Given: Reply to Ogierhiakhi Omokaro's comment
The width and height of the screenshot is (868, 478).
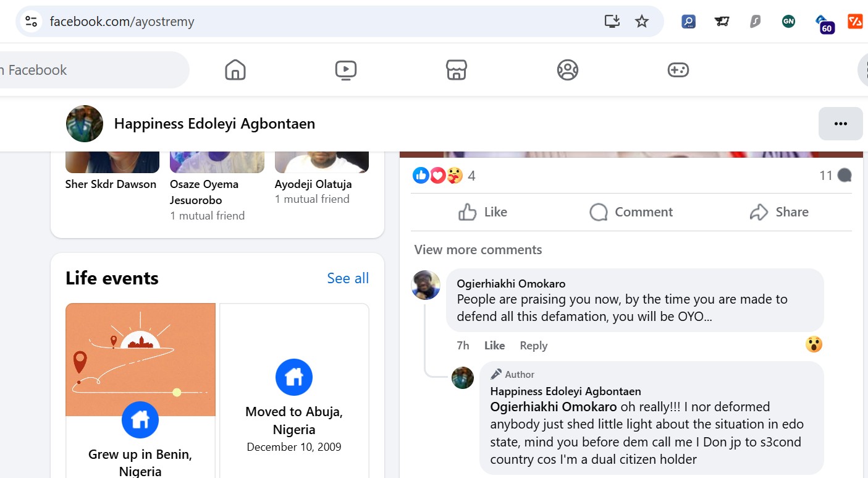Looking at the screenshot, I should click(533, 346).
